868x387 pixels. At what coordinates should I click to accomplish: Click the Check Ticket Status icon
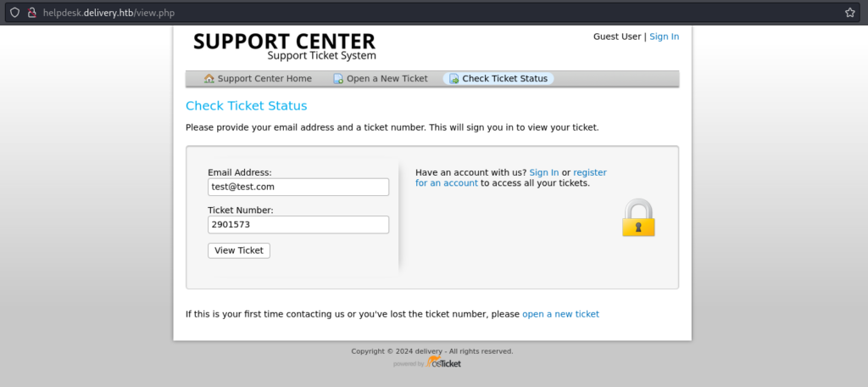(453, 79)
